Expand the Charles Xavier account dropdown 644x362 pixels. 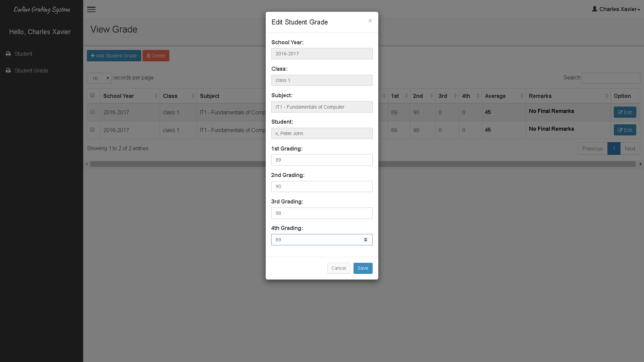pos(615,9)
